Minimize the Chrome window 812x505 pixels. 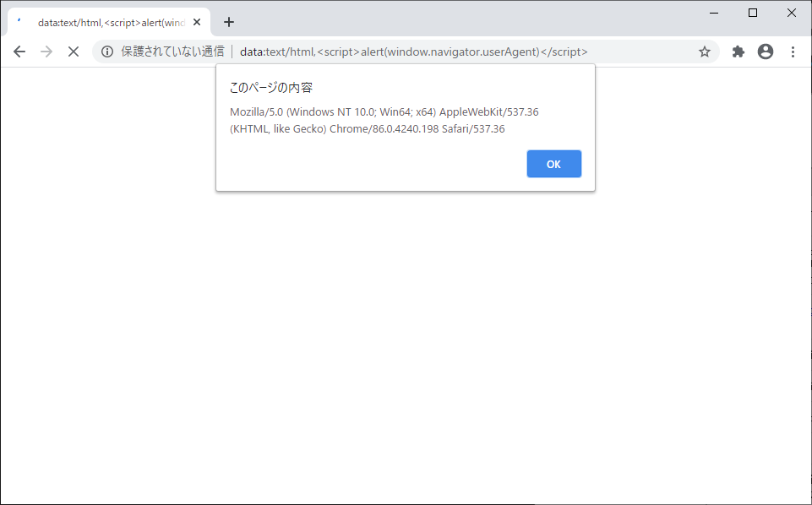tap(714, 13)
